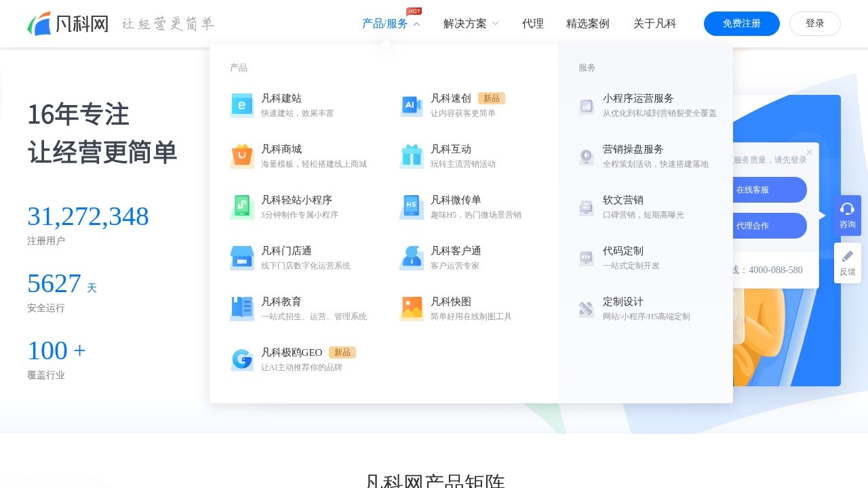The image size is (868, 488).
Task: Click the 凡科速创 AI icon
Action: [x=412, y=105]
